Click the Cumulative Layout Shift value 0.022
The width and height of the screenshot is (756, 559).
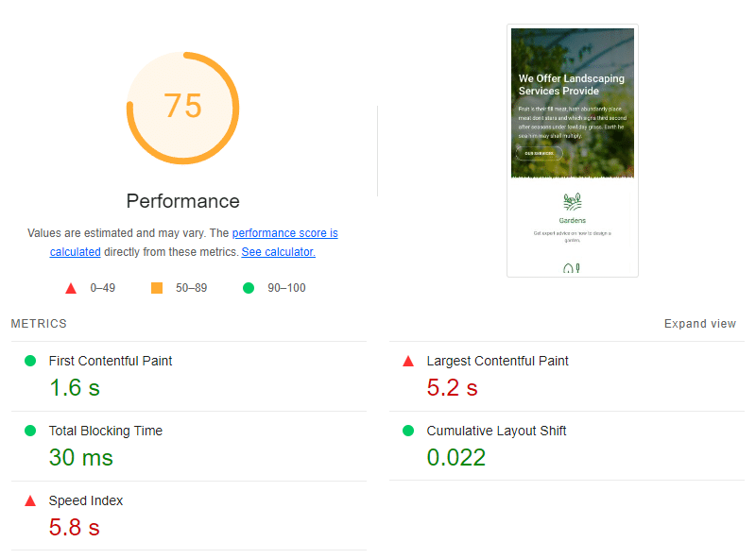(456, 458)
